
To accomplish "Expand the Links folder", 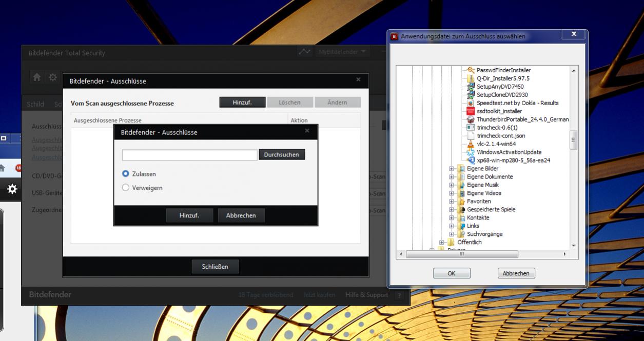I will coord(452,226).
